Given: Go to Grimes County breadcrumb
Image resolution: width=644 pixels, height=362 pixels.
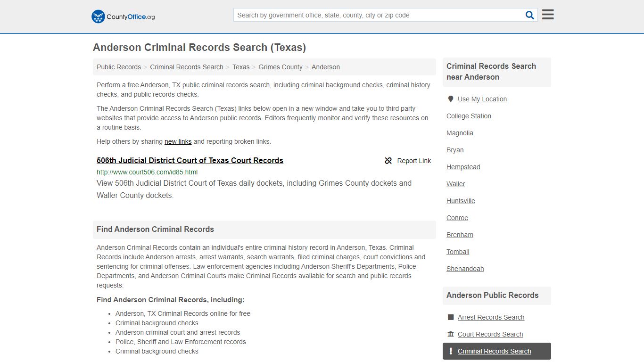Looking at the screenshot, I should 281,67.
